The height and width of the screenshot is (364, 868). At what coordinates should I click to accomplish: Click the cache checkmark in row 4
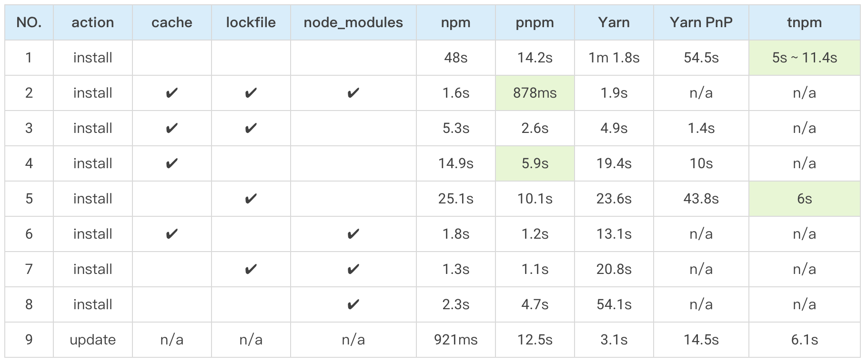point(172,163)
